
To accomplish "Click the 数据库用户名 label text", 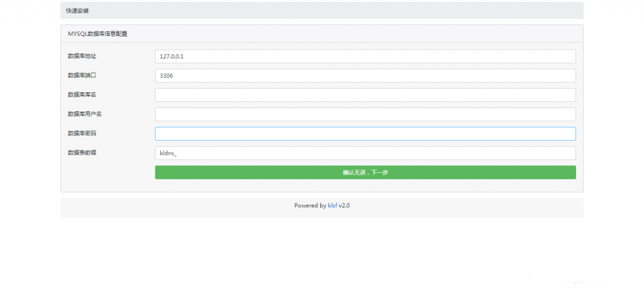I will (x=84, y=114).
